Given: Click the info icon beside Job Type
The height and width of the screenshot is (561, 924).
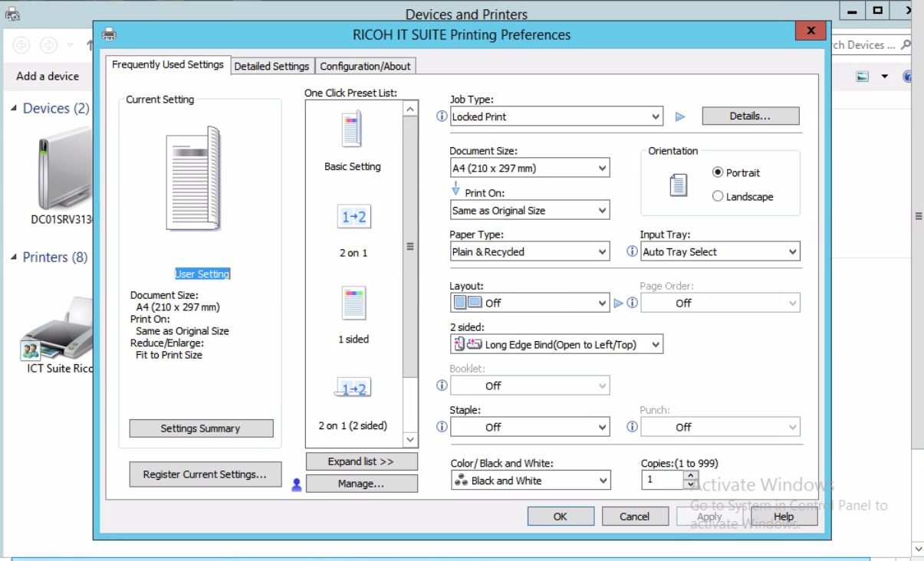Looking at the screenshot, I should (x=442, y=116).
